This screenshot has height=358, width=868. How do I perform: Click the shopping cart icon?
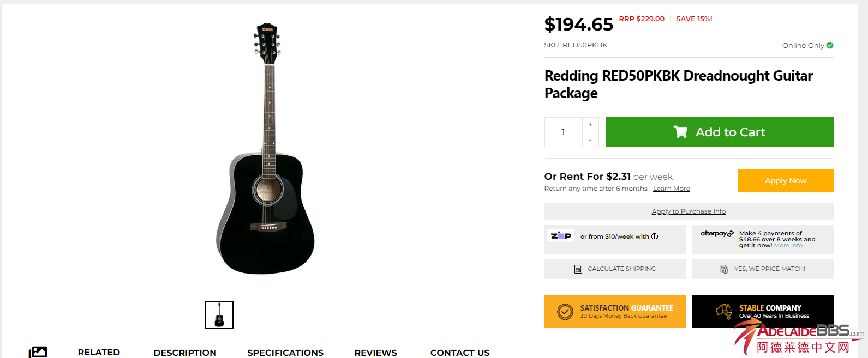[x=680, y=132]
